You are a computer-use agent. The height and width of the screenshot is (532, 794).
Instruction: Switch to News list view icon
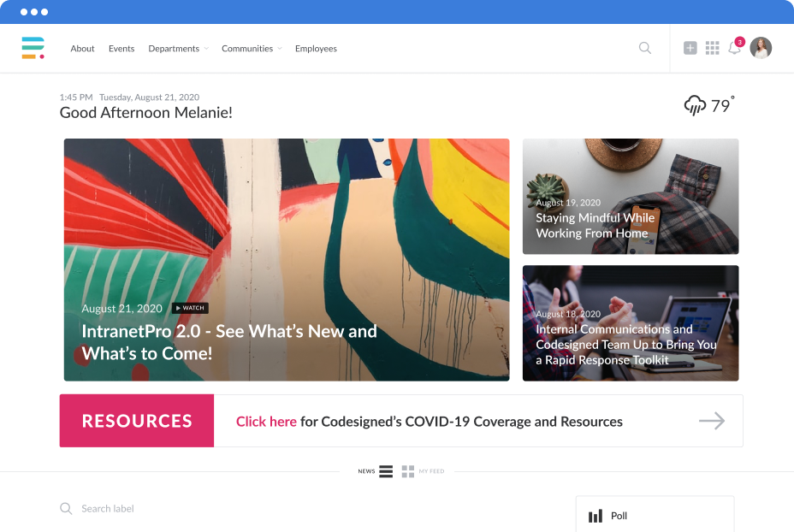(x=386, y=471)
